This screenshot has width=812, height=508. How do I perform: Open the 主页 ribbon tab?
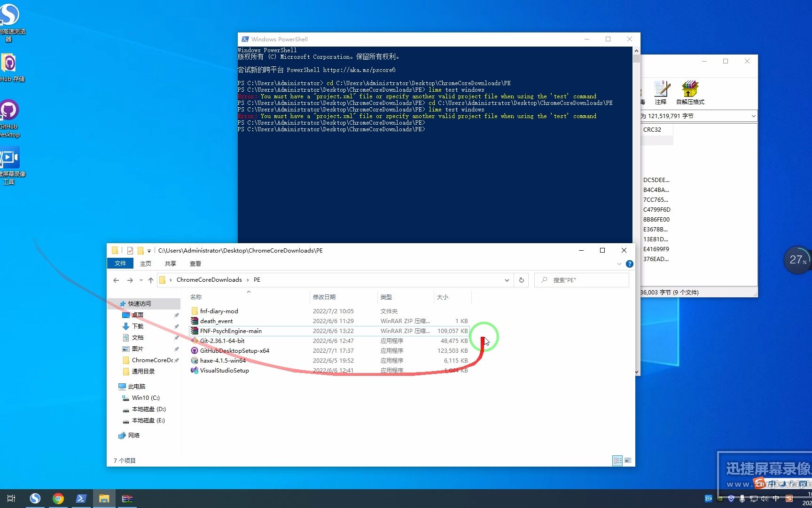pos(146,263)
